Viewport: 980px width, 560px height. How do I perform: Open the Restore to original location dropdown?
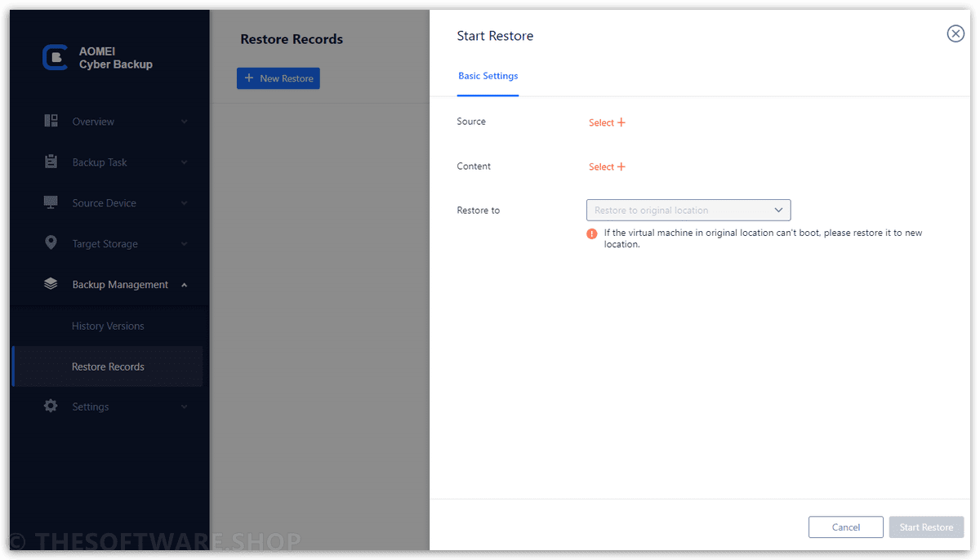coord(688,210)
